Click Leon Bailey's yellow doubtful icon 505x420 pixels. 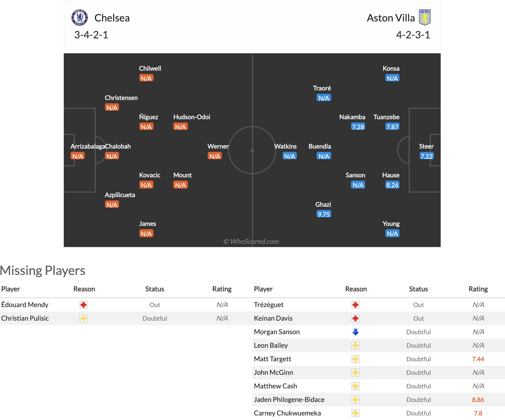355,345
